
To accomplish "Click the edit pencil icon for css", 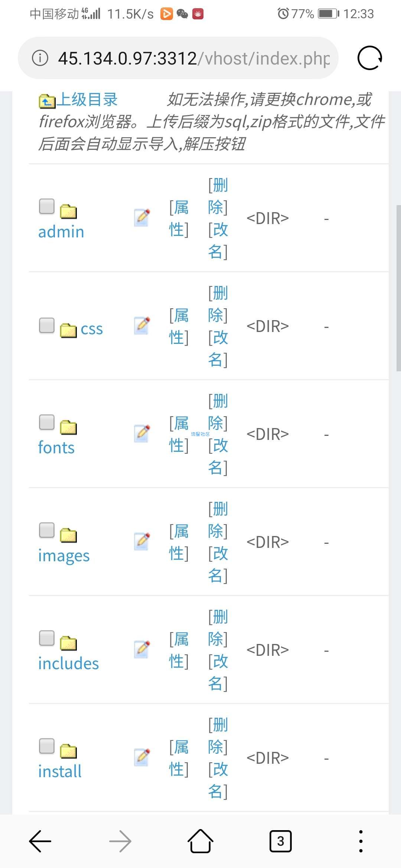I will pyautogui.click(x=142, y=326).
